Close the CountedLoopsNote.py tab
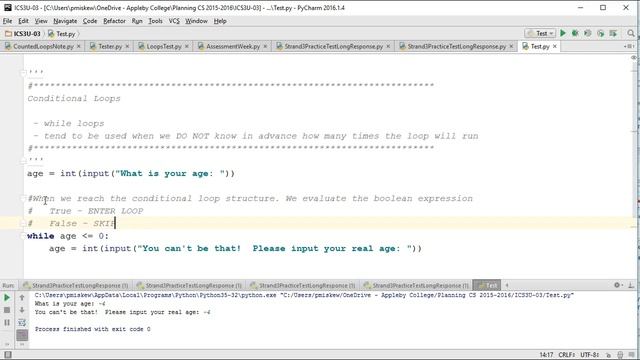This screenshot has height=360, width=640. [x=79, y=46]
